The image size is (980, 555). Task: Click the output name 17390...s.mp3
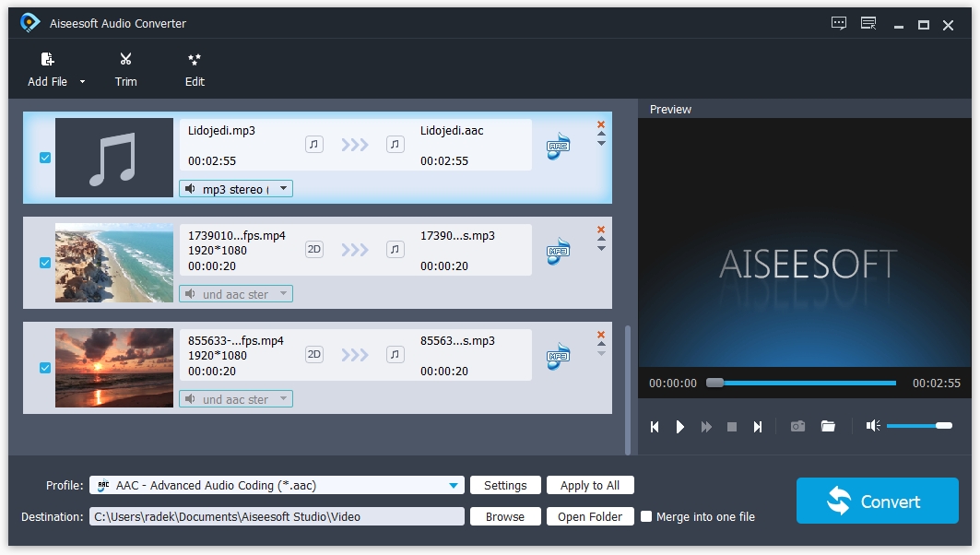[x=457, y=236]
